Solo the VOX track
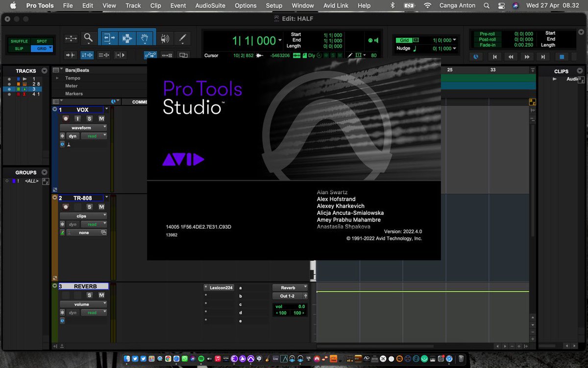This screenshot has width=588, height=368. point(90,119)
